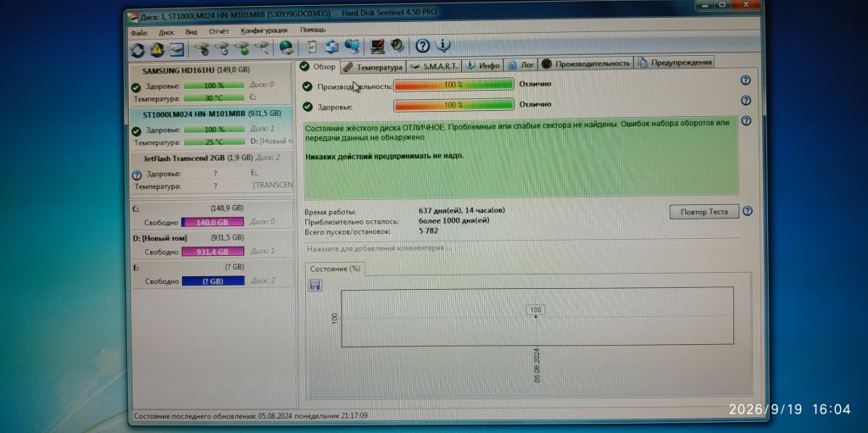Viewport: 868px width, 433px height.
Task: Select the ST1000LM024 HN-M101MBB disk entry
Action: click(x=211, y=128)
